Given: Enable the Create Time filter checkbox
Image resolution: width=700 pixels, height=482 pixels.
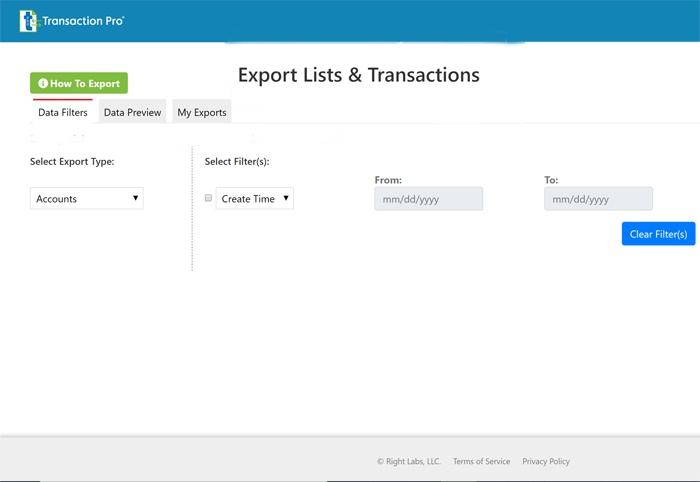Looking at the screenshot, I should point(209,199).
